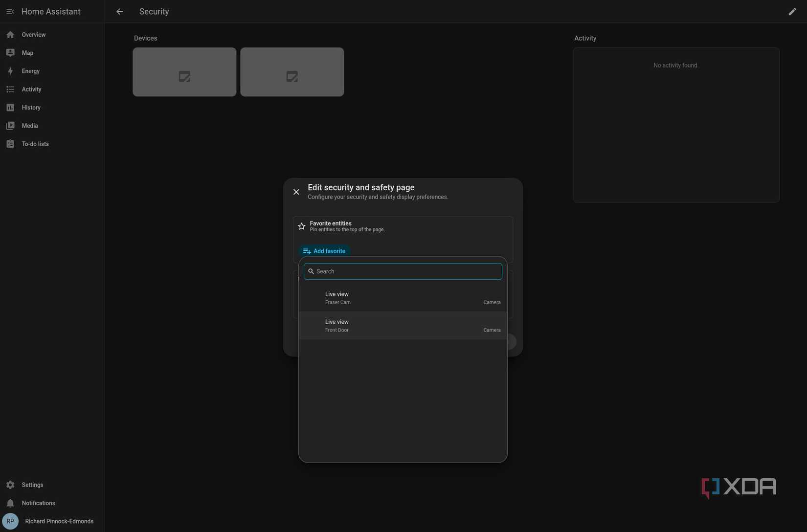This screenshot has height=532, width=807.
Task: Click the Activity list icon
Action: [10, 89]
